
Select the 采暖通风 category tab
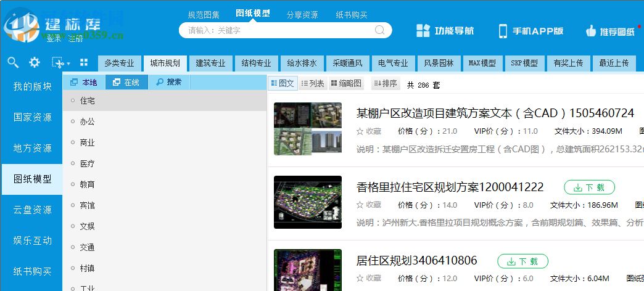[x=347, y=64]
